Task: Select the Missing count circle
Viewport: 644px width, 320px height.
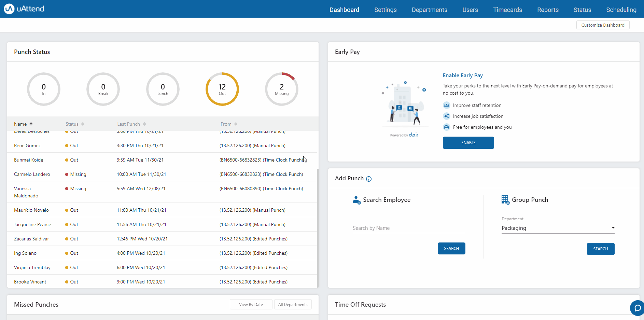Action: (282, 89)
